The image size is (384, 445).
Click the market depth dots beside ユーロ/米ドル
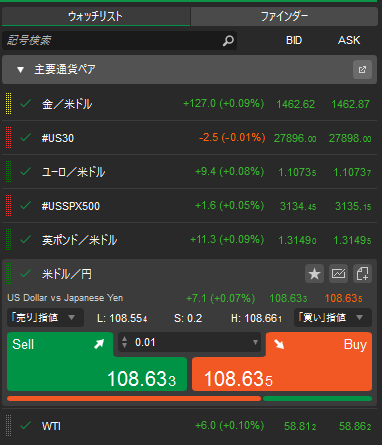pyautogui.click(x=9, y=172)
